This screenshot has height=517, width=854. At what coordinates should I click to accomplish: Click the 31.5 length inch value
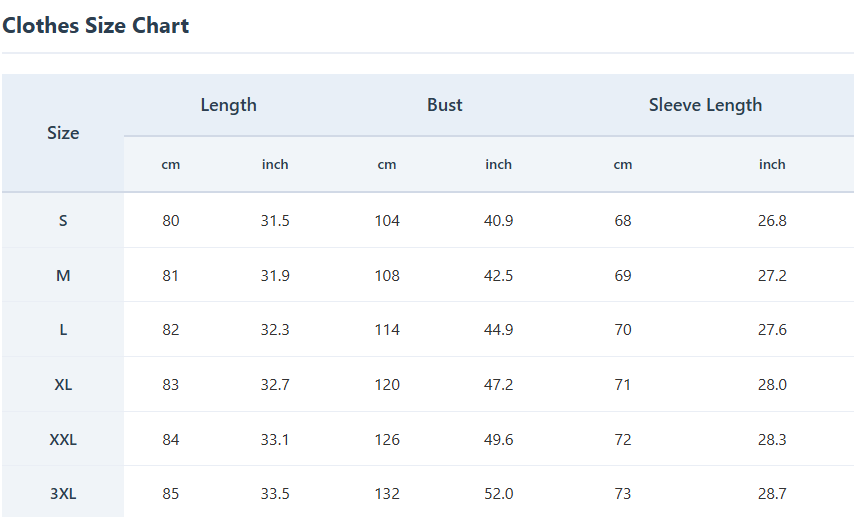275,221
